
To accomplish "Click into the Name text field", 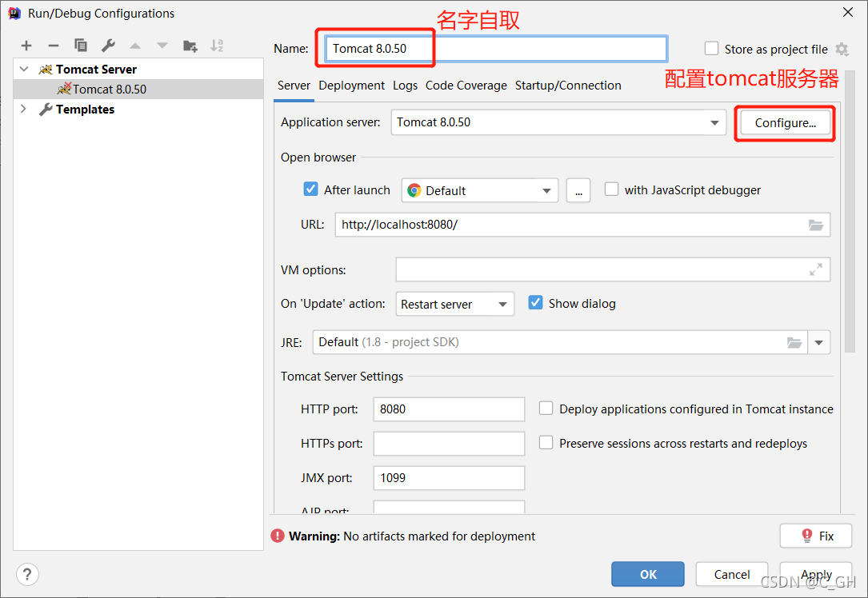I will (x=497, y=49).
